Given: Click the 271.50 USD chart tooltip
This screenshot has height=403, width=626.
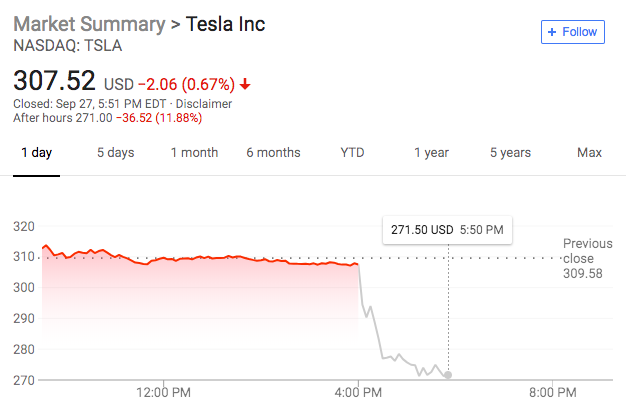Looking at the screenshot, I should click(447, 229).
